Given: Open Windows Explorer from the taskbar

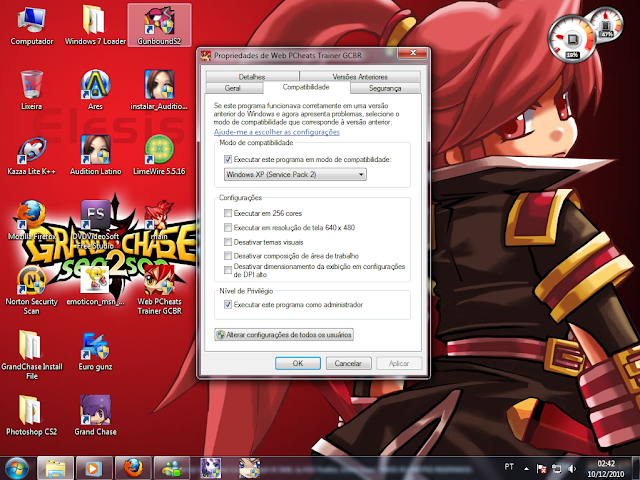Looking at the screenshot, I should [x=56, y=469].
